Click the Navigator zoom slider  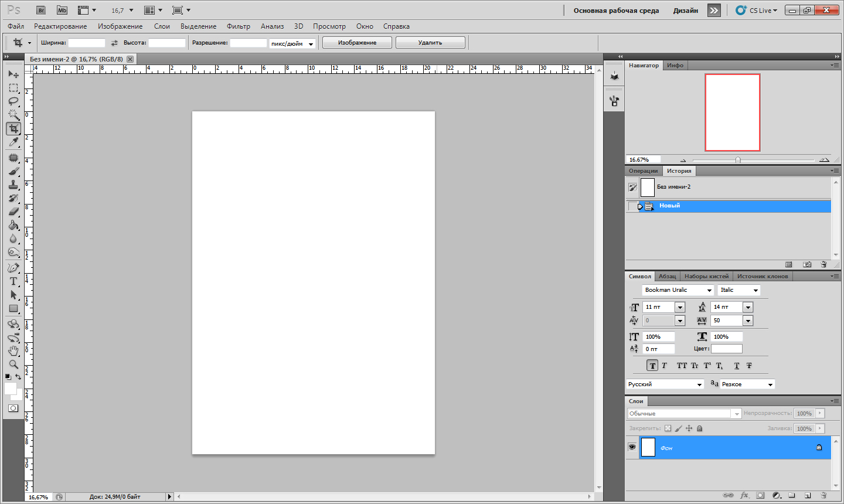click(x=738, y=160)
